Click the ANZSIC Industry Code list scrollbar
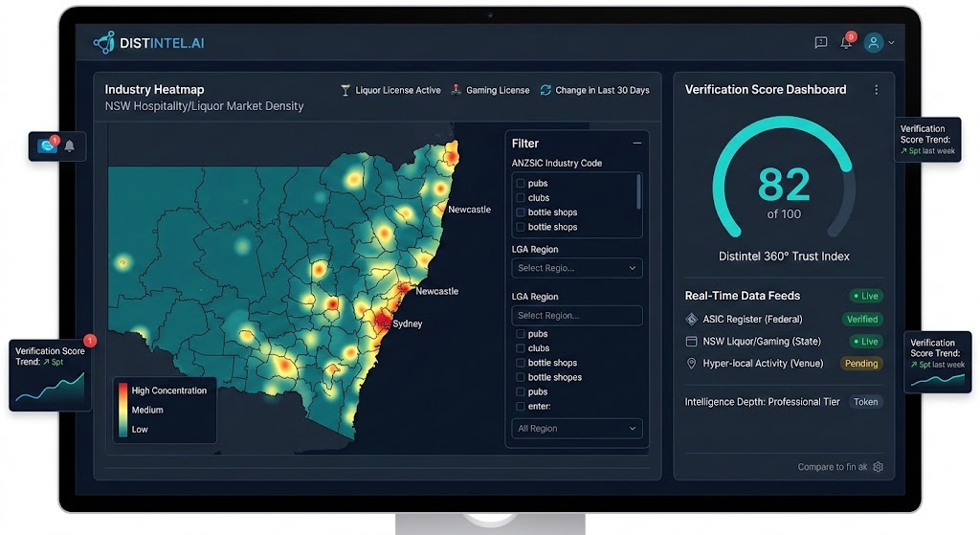 click(638, 191)
